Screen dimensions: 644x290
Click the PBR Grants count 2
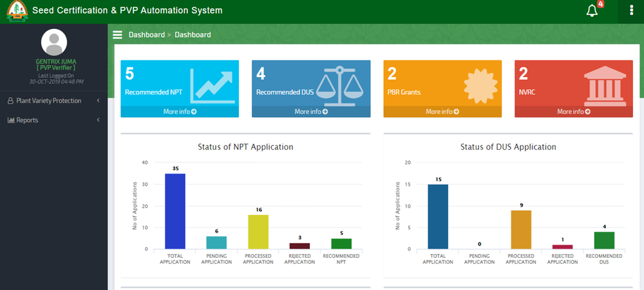(392, 74)
